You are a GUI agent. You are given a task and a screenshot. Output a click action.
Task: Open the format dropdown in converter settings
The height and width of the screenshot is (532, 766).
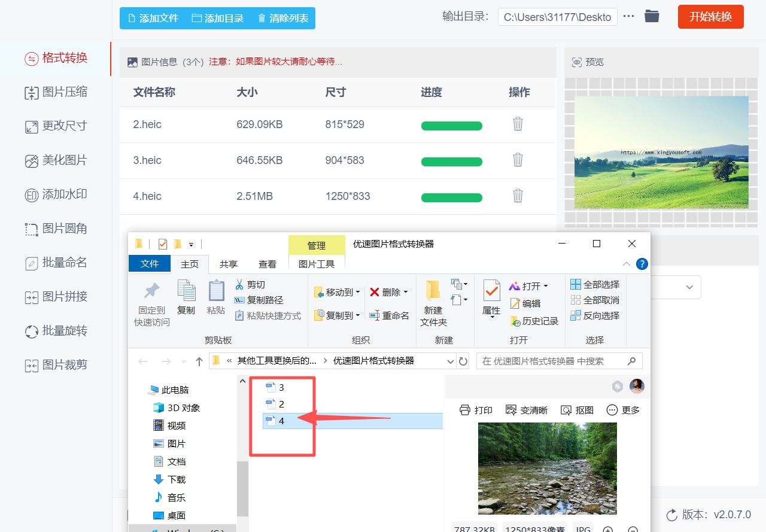[x=689, y=287]
